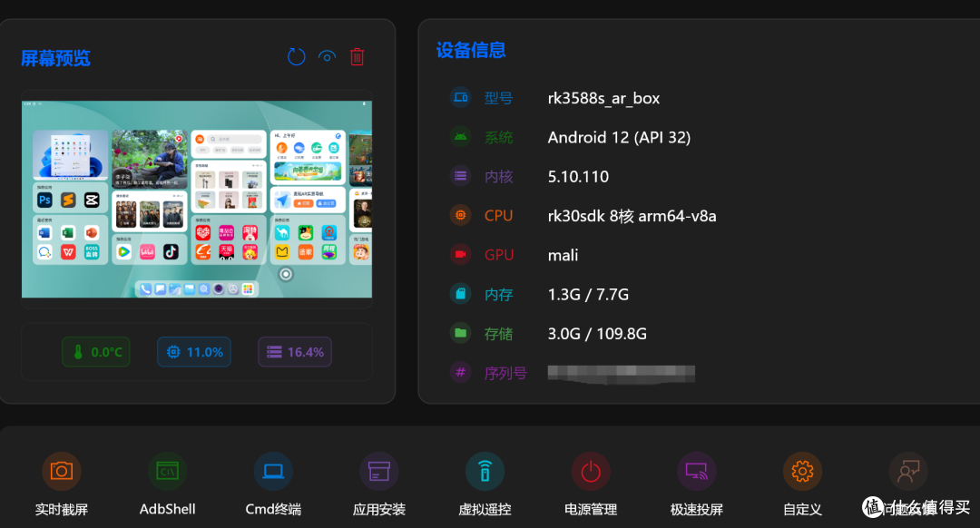This screenshot has width=980, height=528.
Task: Toggle the eye icon in screen preview
Action: coord(327,57)
